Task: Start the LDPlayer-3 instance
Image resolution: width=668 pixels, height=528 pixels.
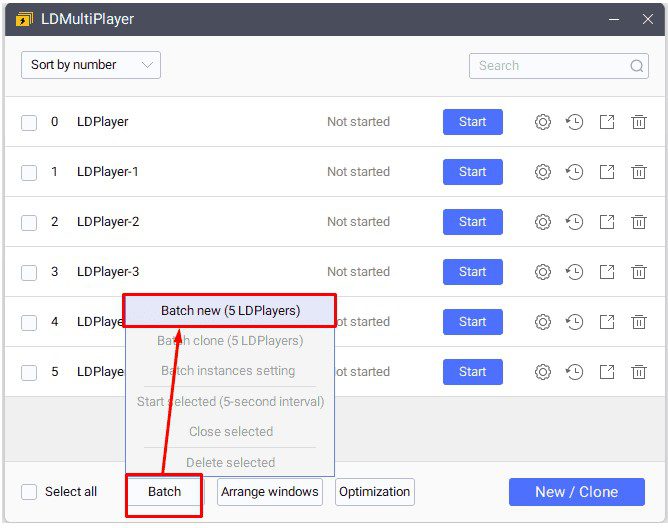Action: [x=472, y=272]
